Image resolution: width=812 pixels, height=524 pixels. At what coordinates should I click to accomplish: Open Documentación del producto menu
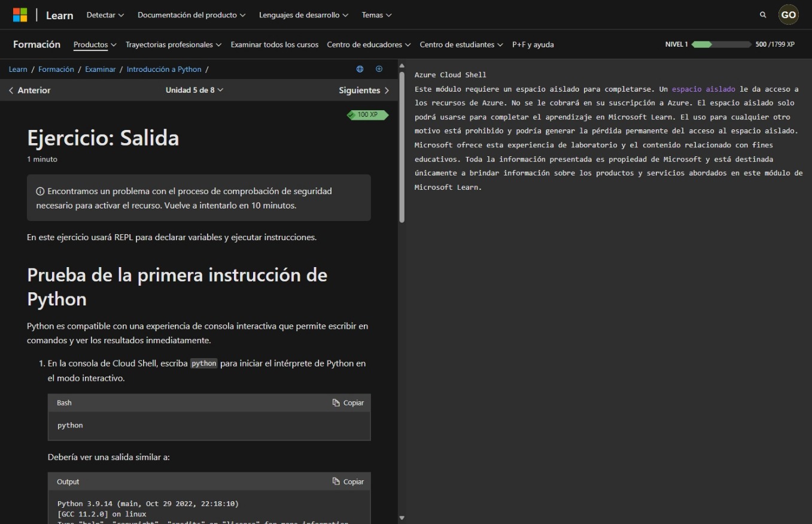(191, 15)
